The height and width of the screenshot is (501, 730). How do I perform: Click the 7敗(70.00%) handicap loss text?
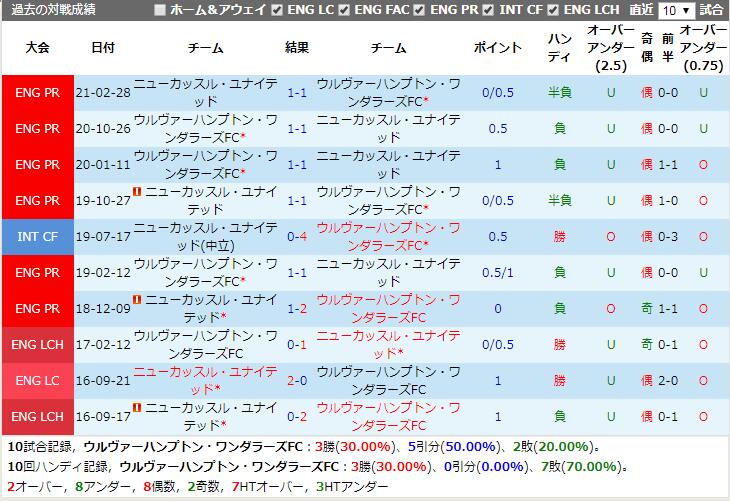coord(581,467)
